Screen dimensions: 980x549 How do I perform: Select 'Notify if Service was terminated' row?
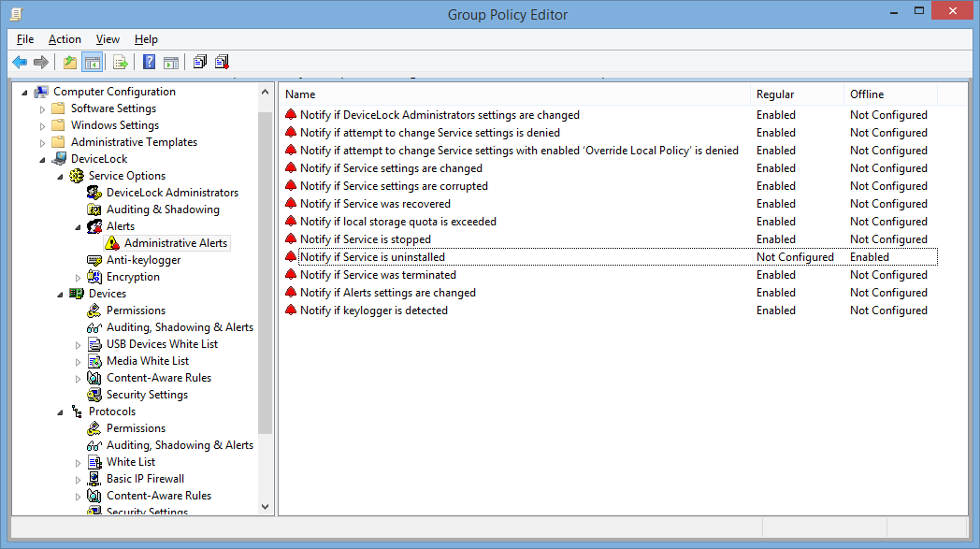(378, 275)
